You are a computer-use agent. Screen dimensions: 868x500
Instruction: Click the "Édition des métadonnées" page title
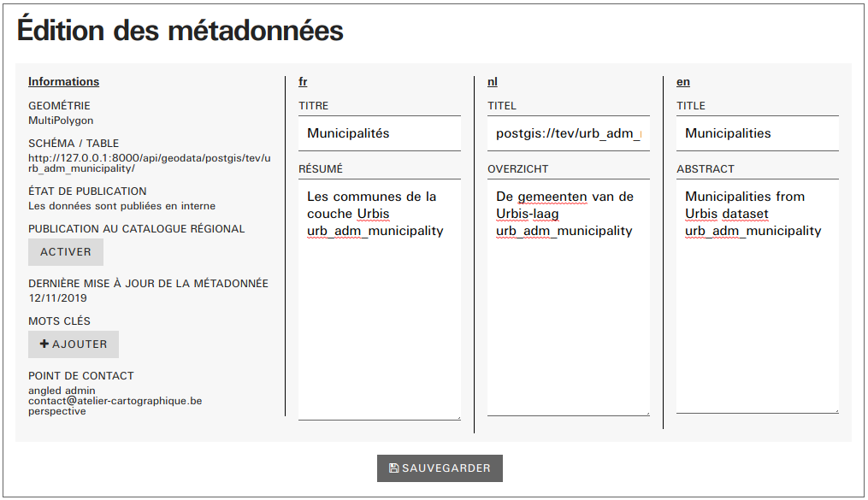(180, 31)
